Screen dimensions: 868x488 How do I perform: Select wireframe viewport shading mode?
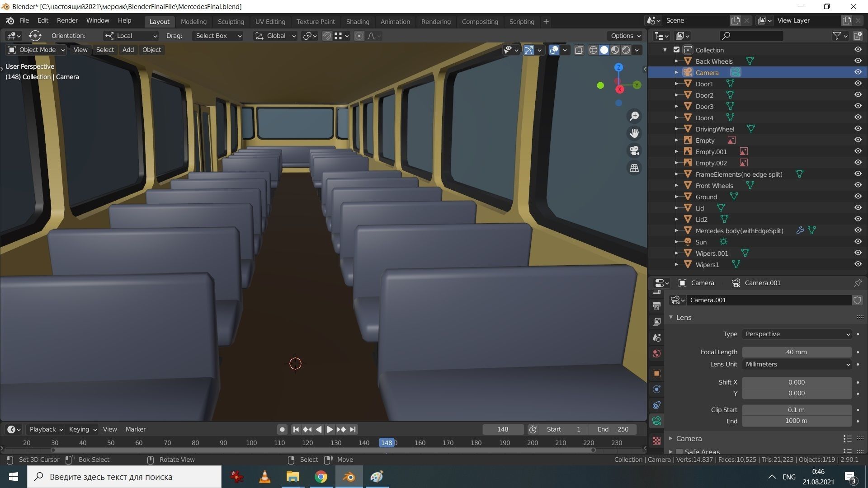point(593,50)
